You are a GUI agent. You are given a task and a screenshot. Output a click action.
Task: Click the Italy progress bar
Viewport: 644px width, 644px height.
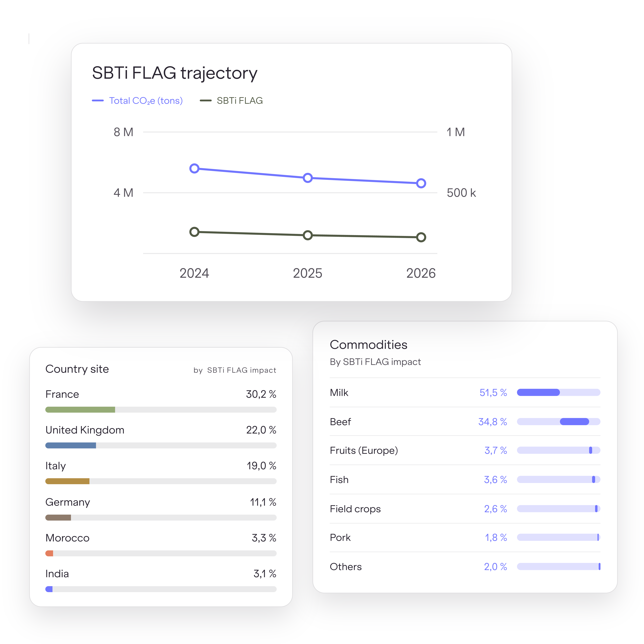161,481
